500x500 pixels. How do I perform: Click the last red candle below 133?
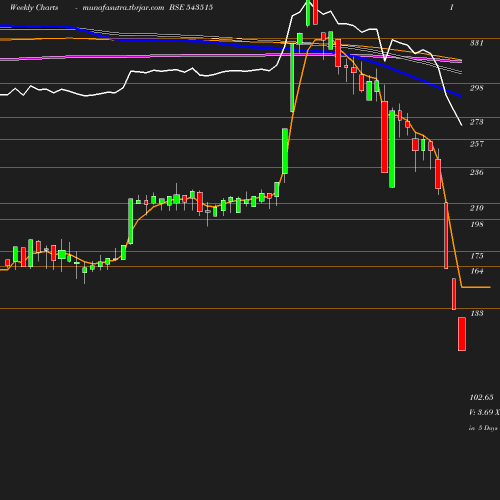pos(462,334)
